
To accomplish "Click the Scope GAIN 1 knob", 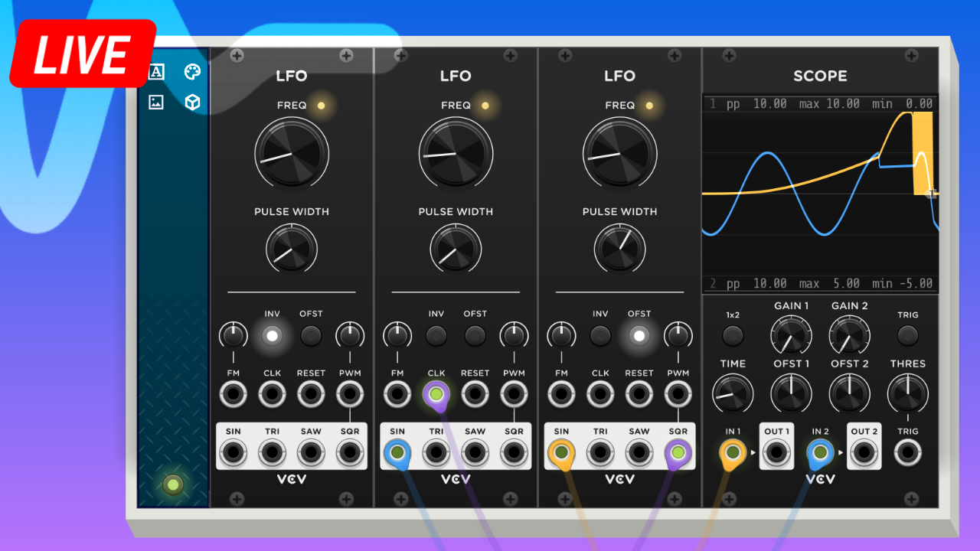I will [x=792, y=335].
